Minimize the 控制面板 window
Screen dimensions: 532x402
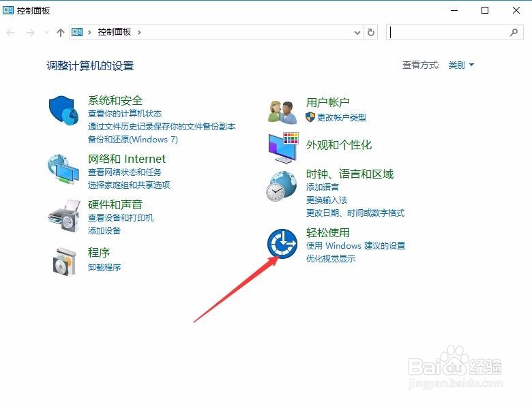pos(454,10)
